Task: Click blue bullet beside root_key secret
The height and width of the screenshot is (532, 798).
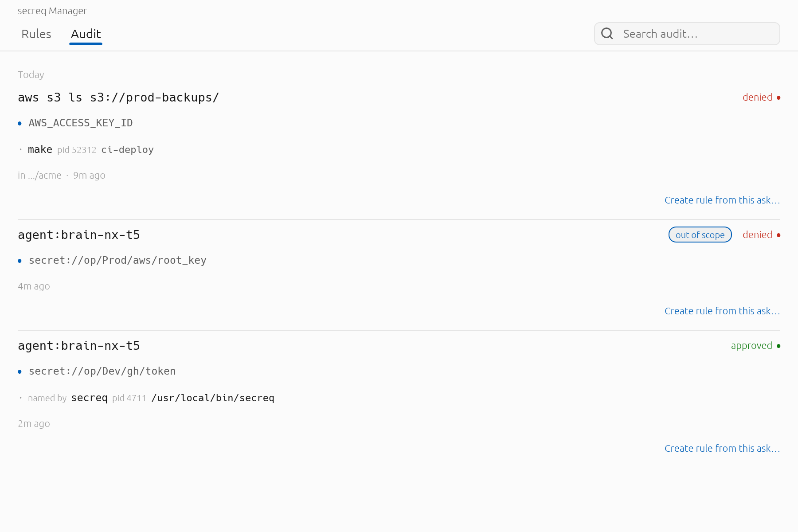Action: [20, 261]
